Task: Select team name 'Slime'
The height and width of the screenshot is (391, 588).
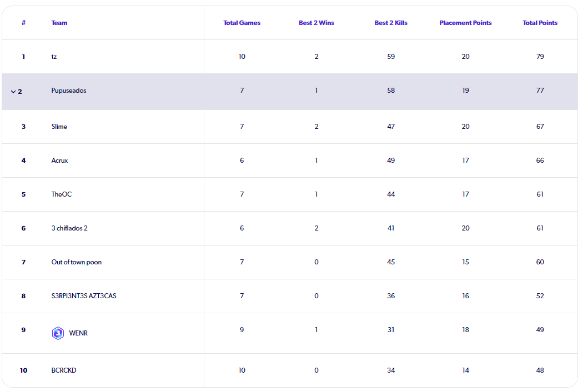Action: (59, 127)
